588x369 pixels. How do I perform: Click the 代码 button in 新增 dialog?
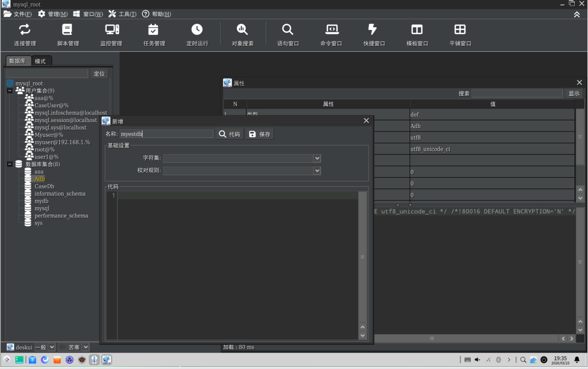click(230, 134)
